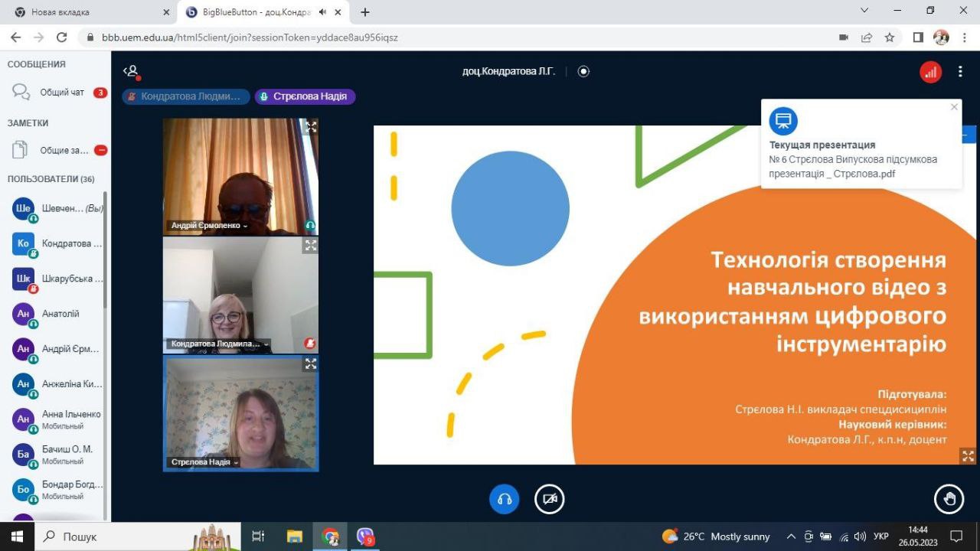980x551 pixels.
Task: Open the Windows Start menu
Action: pos(17,536)
